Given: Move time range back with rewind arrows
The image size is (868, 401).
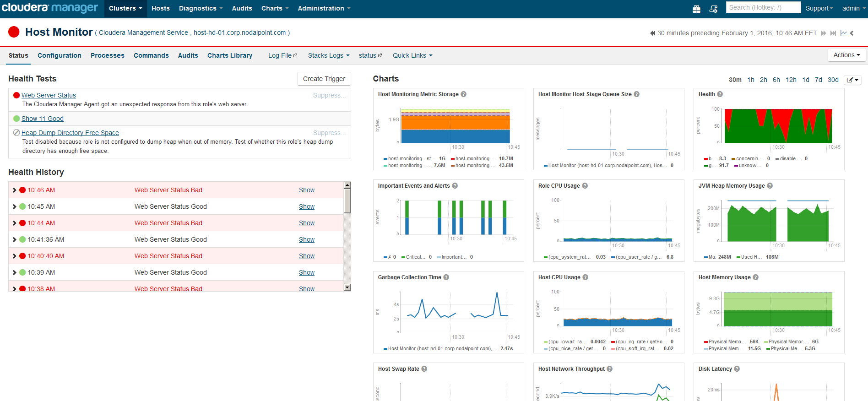Looking at the screenshot, I should (652, 33).
